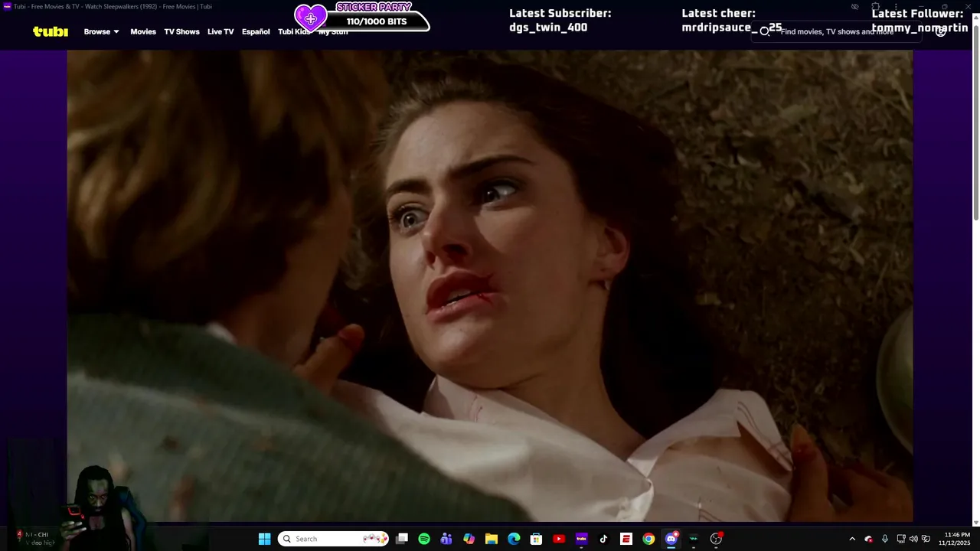Click the movie video player area

[x=490, y=286]
